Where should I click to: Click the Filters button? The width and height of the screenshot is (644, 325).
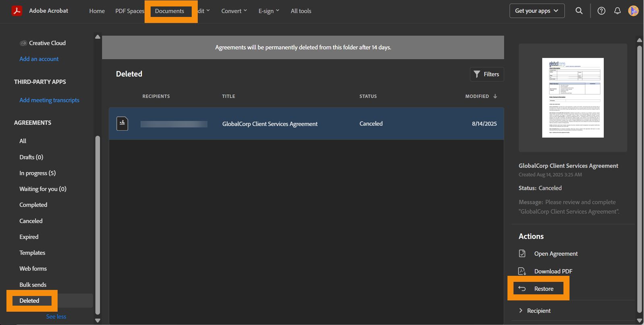tap(487, 74)
